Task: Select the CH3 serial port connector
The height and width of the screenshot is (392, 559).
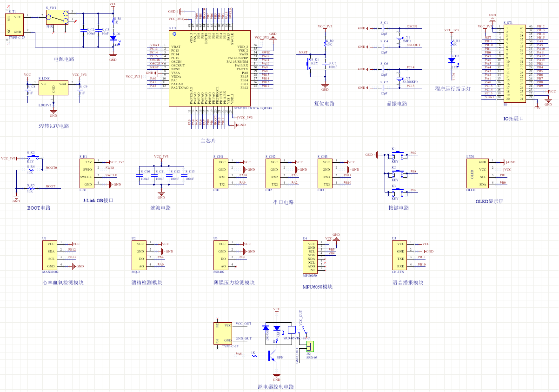Action: 325,173
